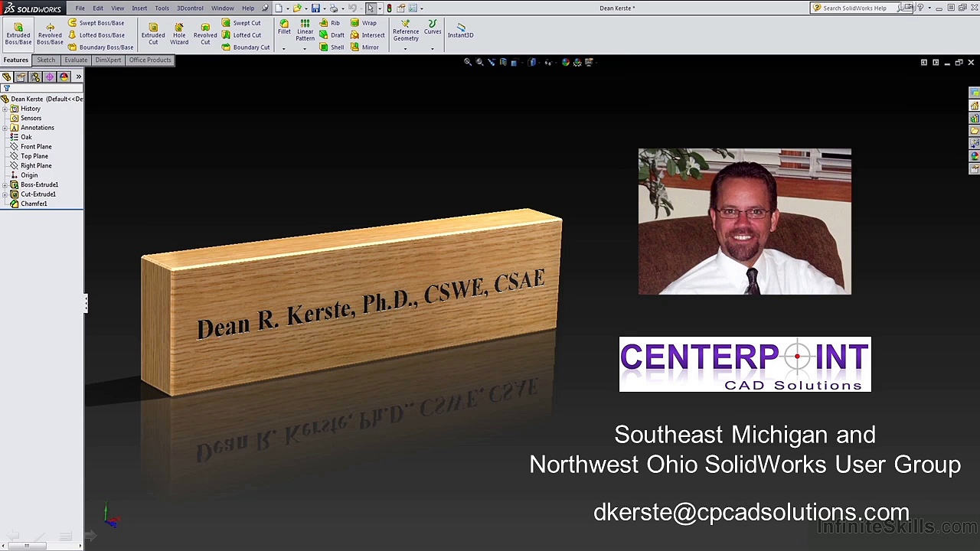Click the Curves tool
Screen dimensions: 980x551
click(x=433, y=28)
